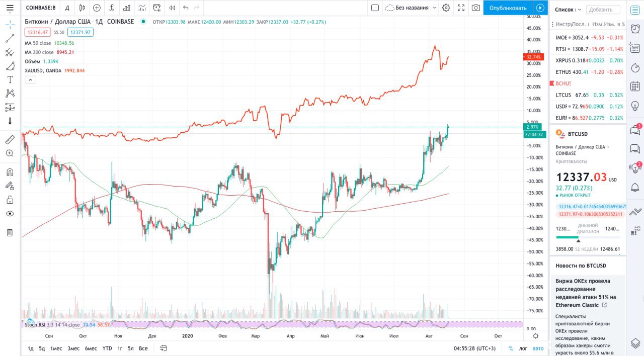
Task: Select the Text annotation tool
Action: pos(10,79)
